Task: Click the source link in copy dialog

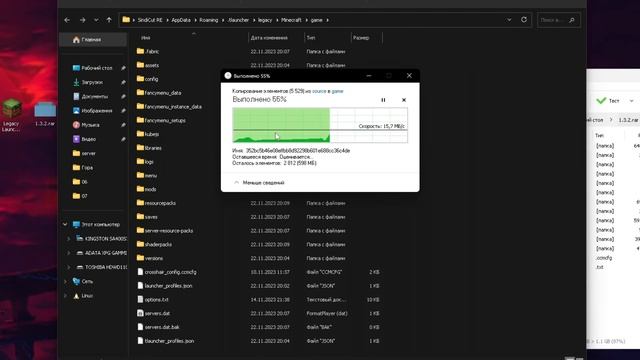Action: coord(319,91)
